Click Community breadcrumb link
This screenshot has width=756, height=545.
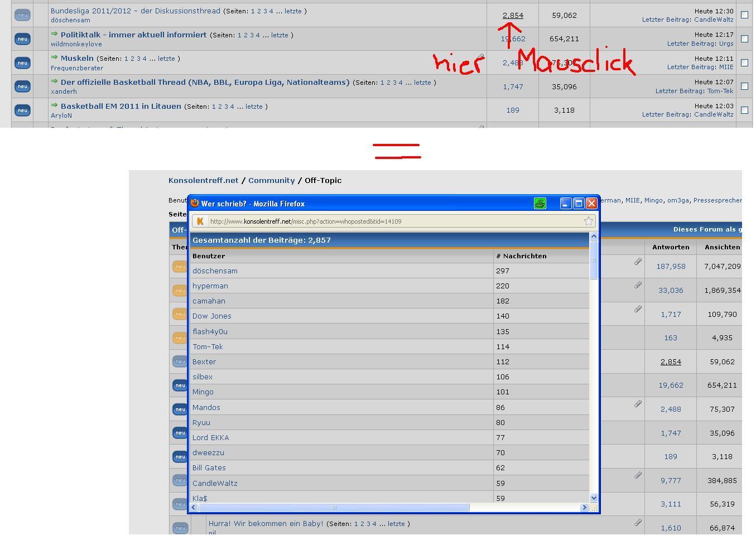tap(271, 180)
